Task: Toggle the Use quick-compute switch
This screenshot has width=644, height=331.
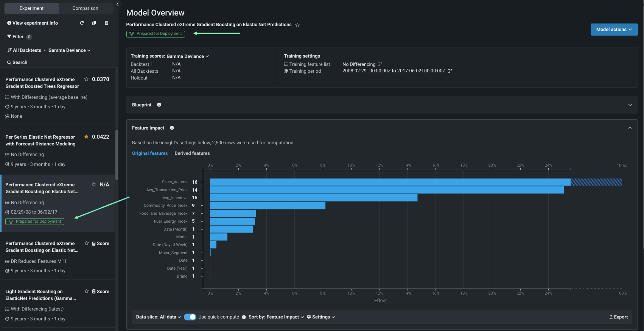Action: (x=190, y=317)
